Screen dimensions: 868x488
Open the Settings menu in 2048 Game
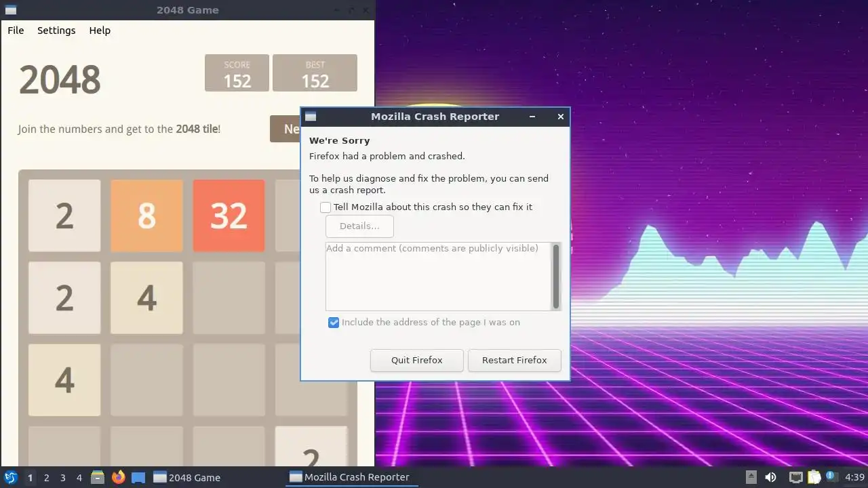pos(56,30)
